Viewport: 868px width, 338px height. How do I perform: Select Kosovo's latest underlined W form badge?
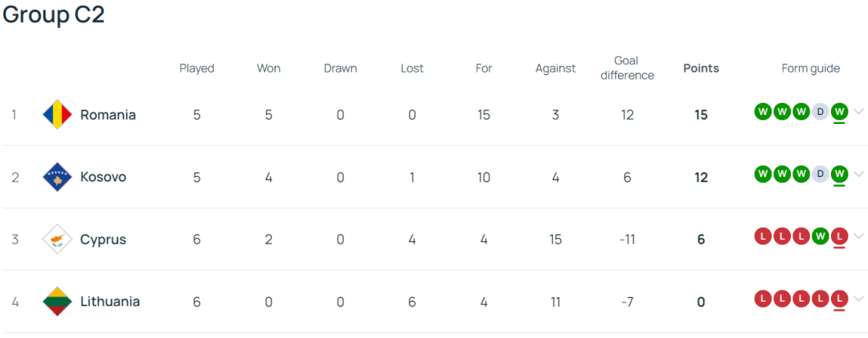[x=840, y=175]
